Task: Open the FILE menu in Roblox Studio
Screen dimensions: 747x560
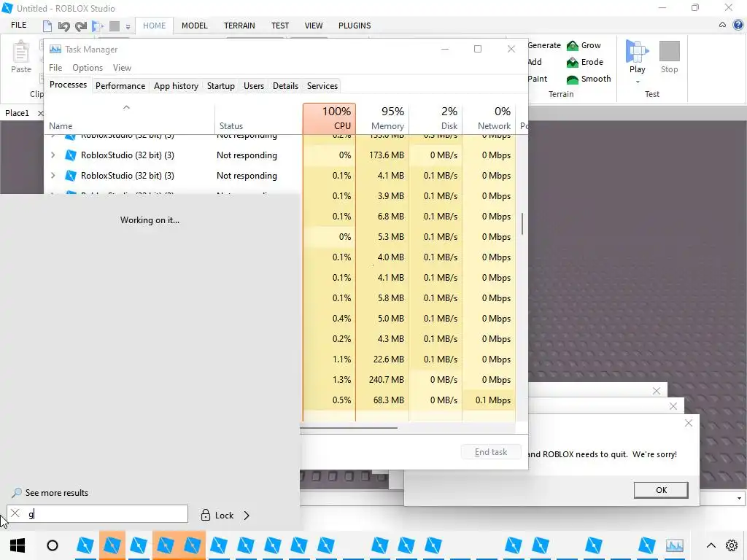Action: coord(18,25)
